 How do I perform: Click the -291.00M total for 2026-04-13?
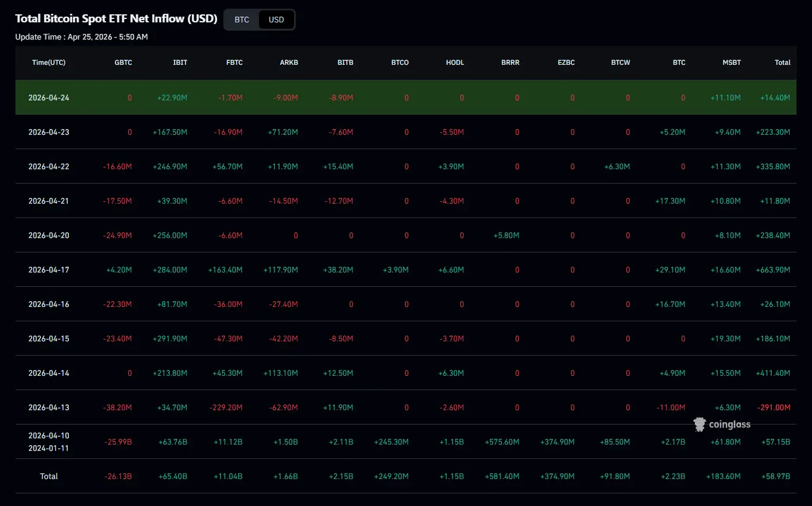pyautogui.click(x=774, y=407)
